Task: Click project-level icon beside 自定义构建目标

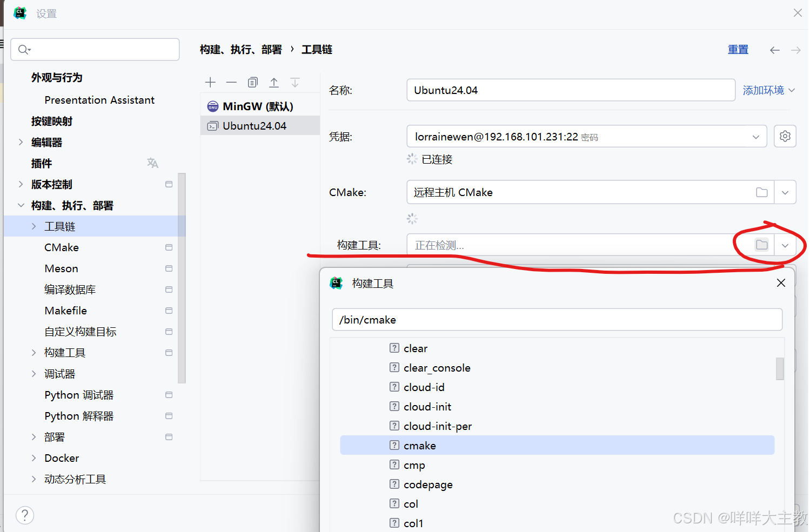Action: pyautogui.click(x=169, y=332)
